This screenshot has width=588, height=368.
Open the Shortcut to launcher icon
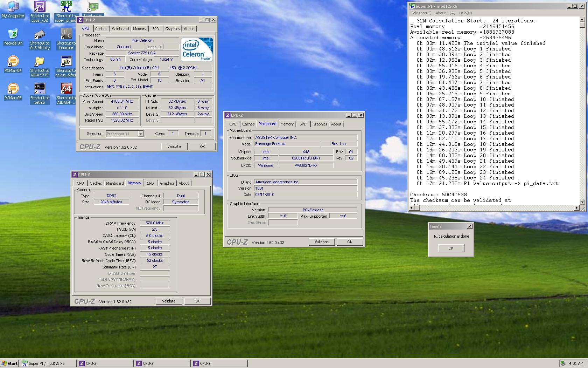coord(66,39)
